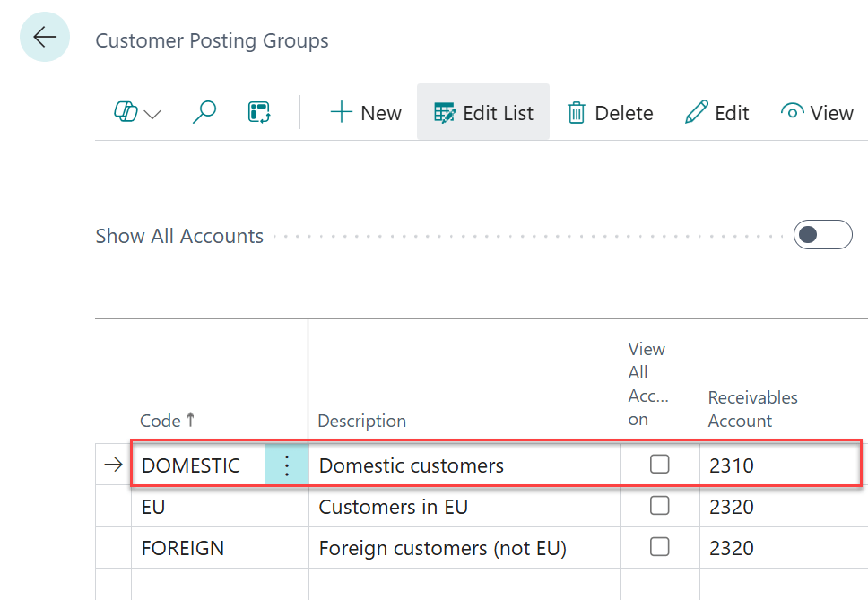This screenshot has width=868, height=600.
Task: Activate the Edit List grid icon
Action: click(x=445, y=112)
